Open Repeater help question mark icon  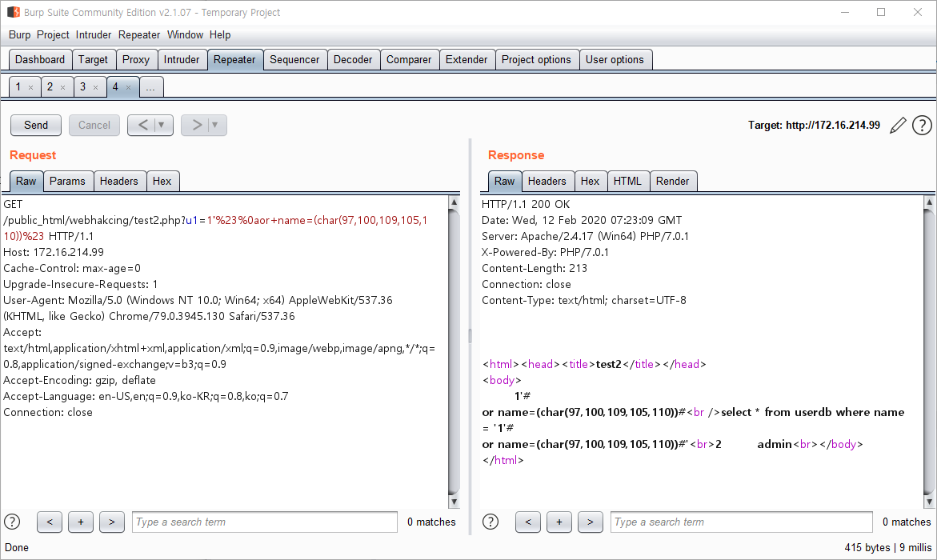[922, 126]
